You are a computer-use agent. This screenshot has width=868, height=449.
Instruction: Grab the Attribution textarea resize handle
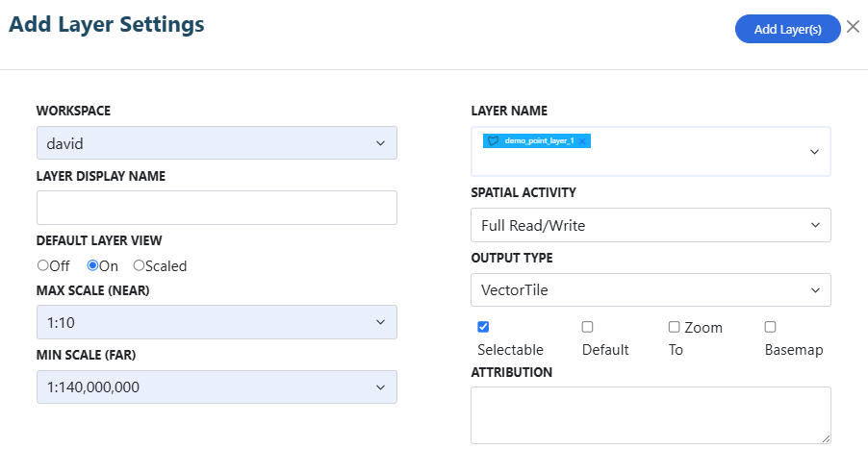826,438
